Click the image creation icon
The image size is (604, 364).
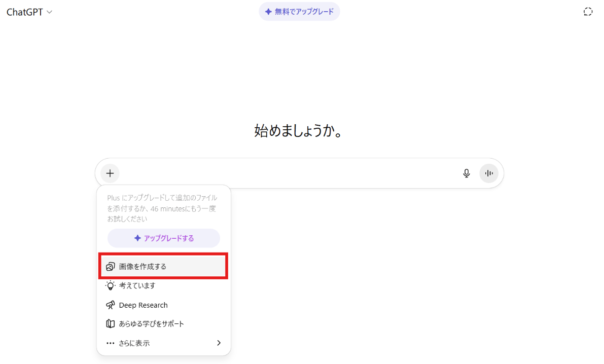(x=111, y=266)
